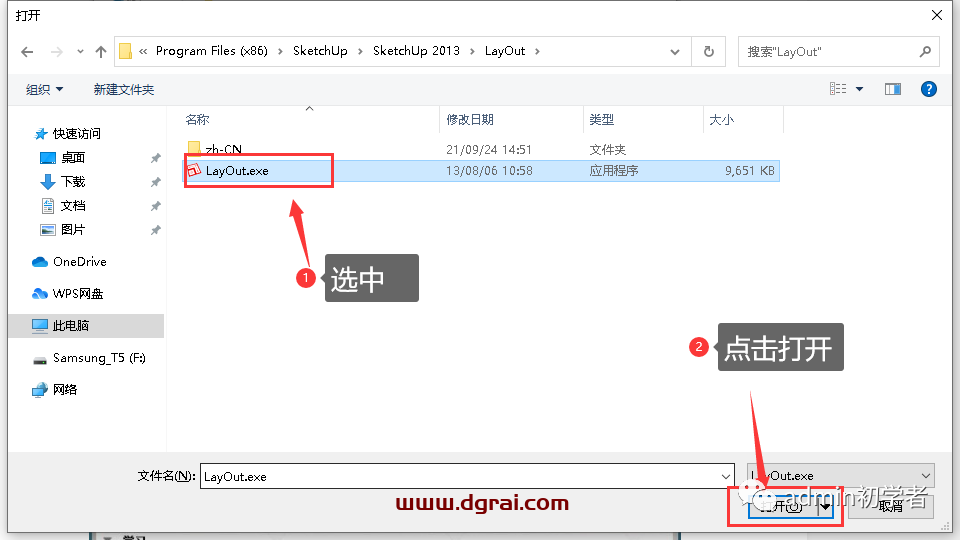Select WPS网盘 in the navigation pane

click(77, 294)
